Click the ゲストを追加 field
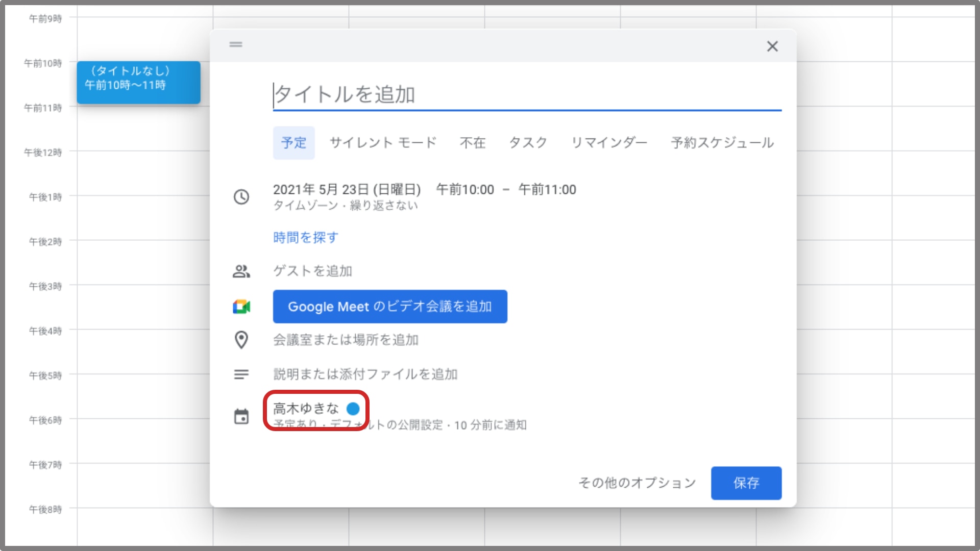 pyautogui.click(x=313, y=271)
